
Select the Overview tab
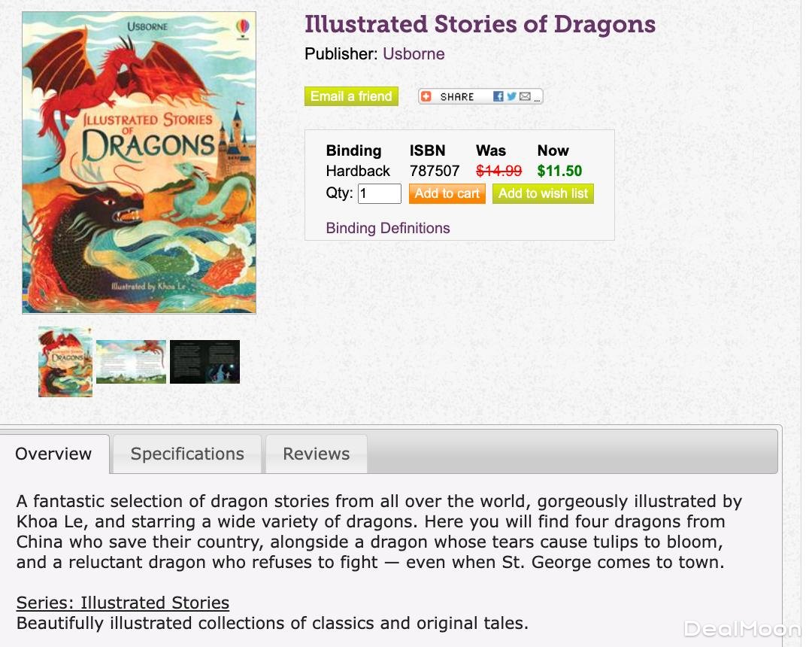pos(54,454)
